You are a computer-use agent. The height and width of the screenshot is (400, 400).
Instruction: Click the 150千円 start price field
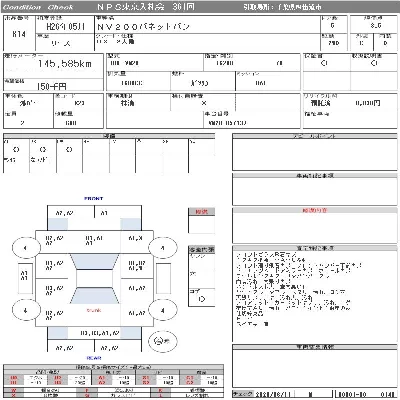(x=52, y=86)
